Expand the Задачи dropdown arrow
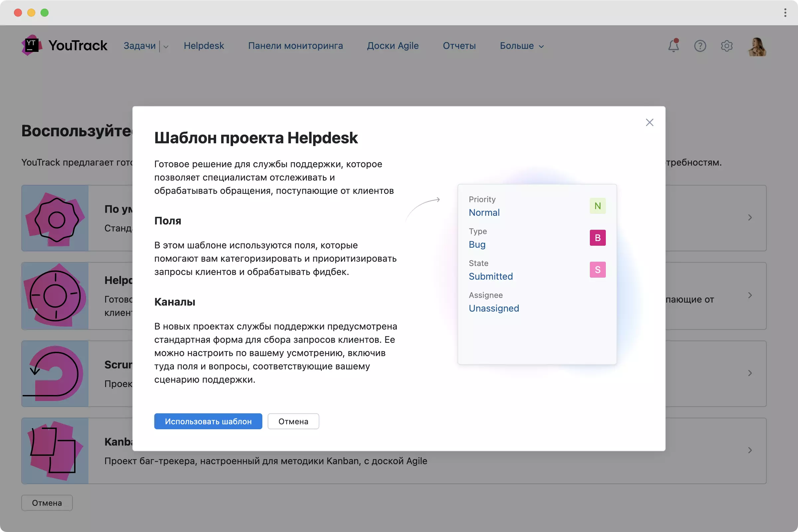The height and width of the screenshot is (532, 798). tap(166, 47)
